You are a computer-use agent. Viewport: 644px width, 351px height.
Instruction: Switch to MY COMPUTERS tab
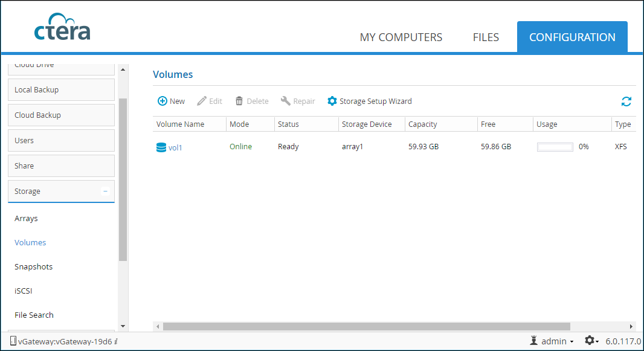click(401, 37)
